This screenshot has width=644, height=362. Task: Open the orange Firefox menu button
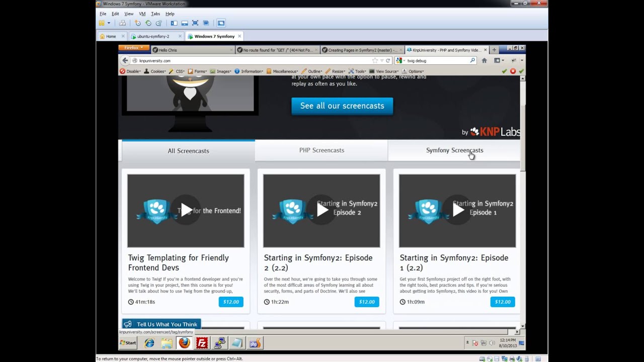click(134, 48)
